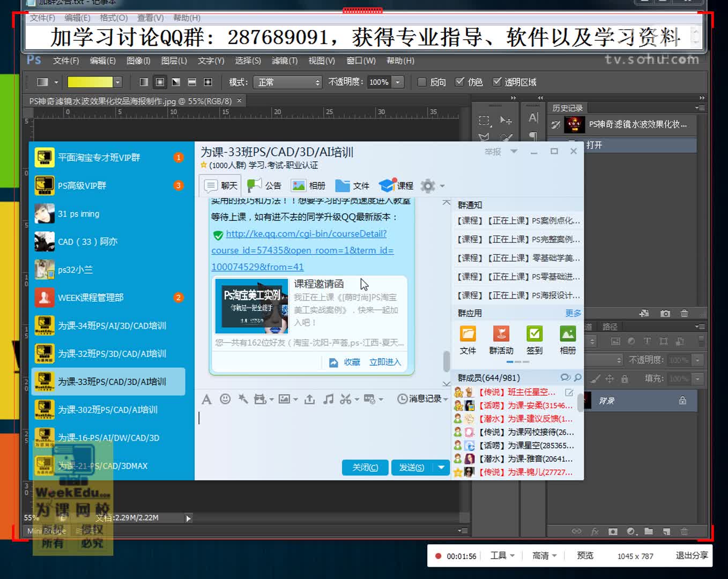
Task: Delete current state trash icon in History panel
Action: [x=684, y=314]
